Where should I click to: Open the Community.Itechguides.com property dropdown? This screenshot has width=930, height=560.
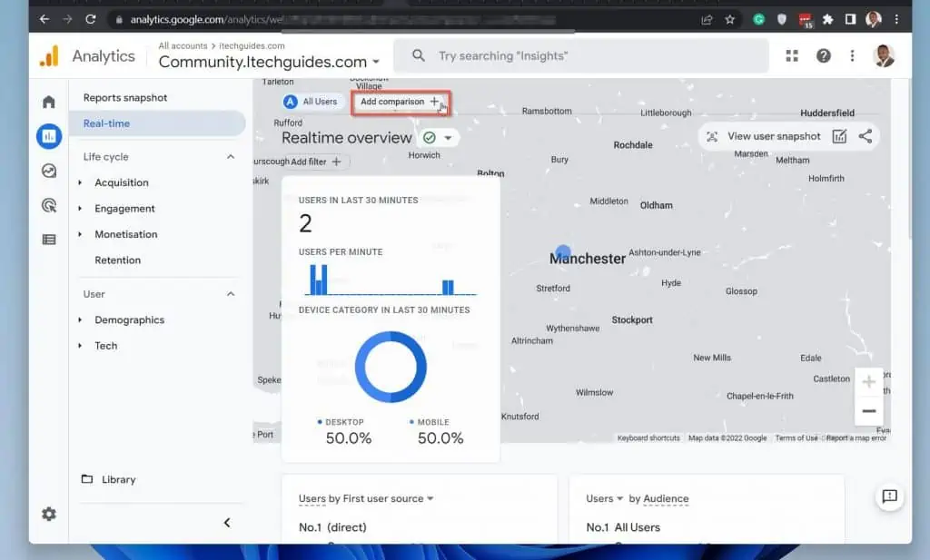269,62
